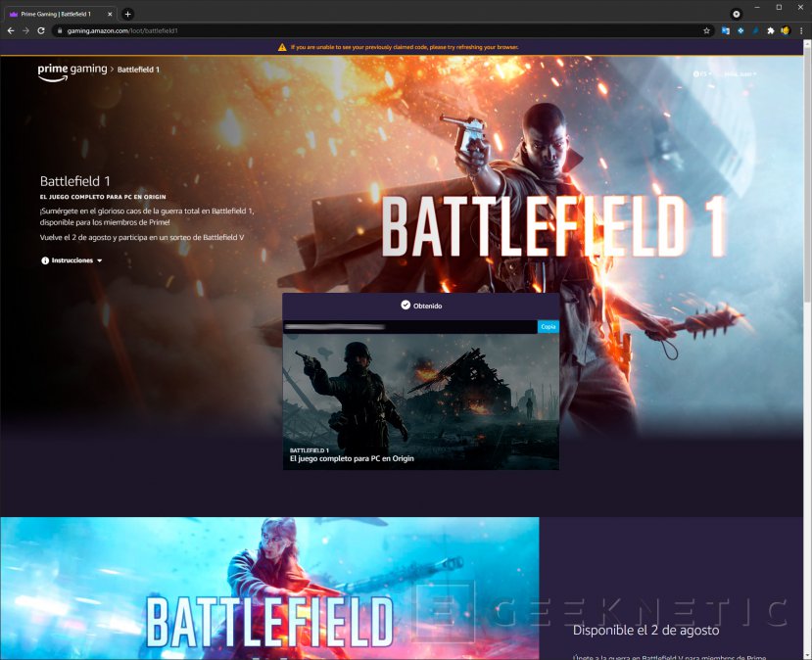Click the Obtenido checkmark icon
Image resolution: width=812 pixels, height=660 pixels.
click(x=406, y=305)
